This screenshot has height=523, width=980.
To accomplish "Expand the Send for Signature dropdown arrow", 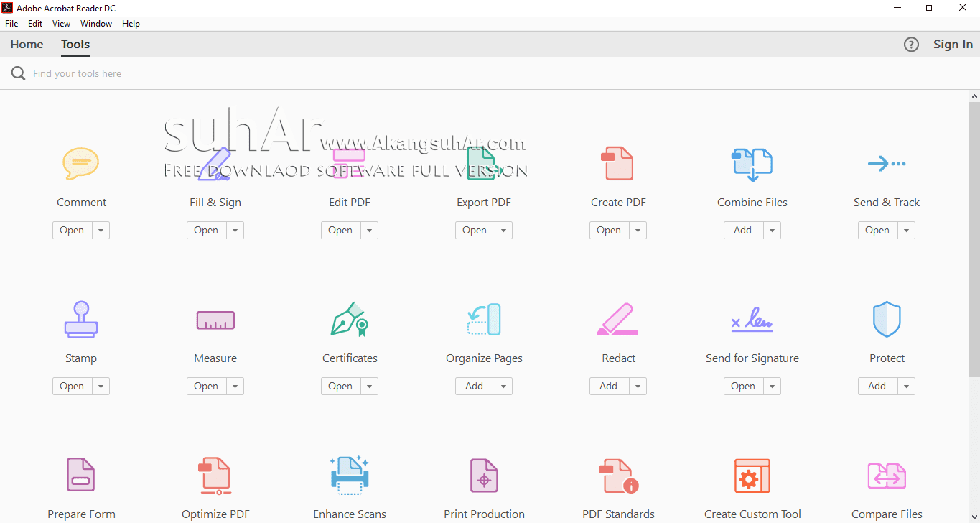I will [x=772, y=387].
